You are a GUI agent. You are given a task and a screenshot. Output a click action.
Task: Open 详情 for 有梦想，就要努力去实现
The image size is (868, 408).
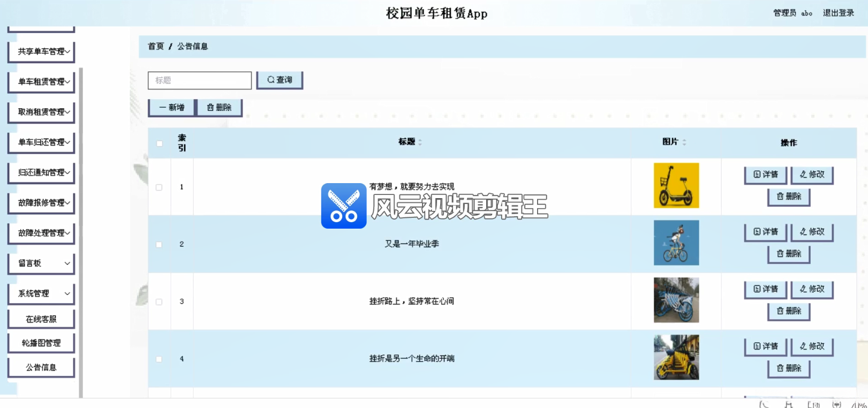[x=766, y=175]
